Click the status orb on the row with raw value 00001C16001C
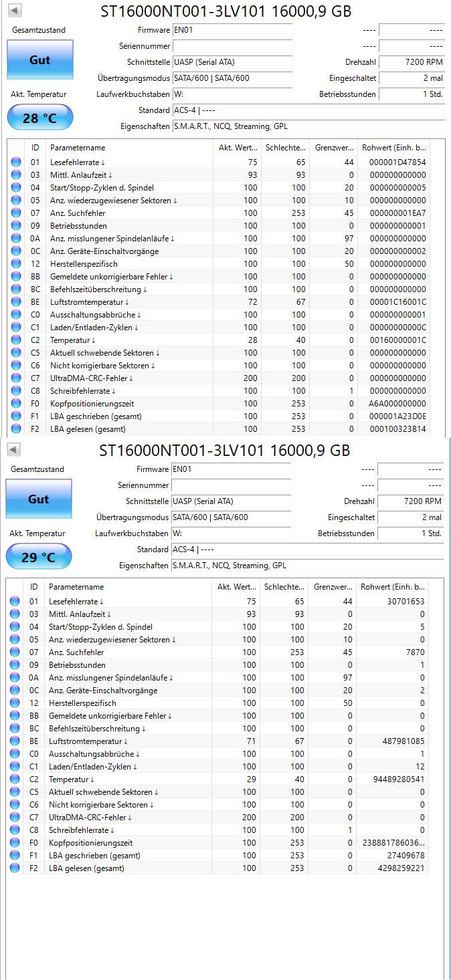Image resolution: width=451 pixels, height=980 pixels. pyautogui.click(x=16, y=302)
